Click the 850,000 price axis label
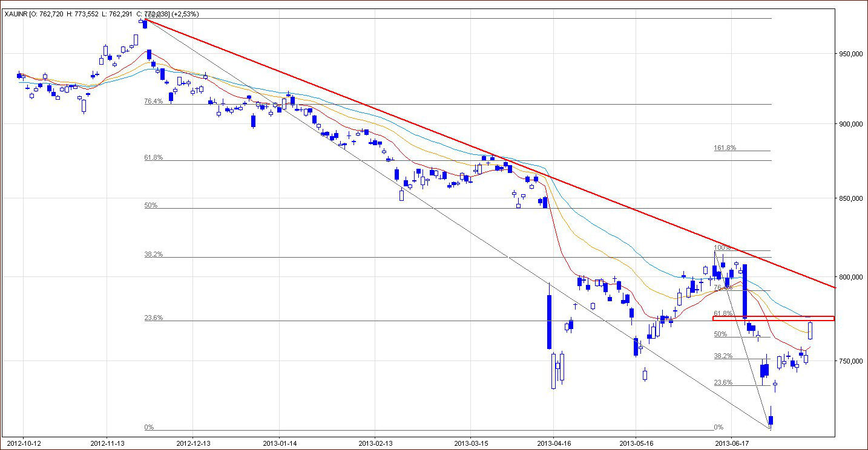868x450 pixels. pos(850,198)
